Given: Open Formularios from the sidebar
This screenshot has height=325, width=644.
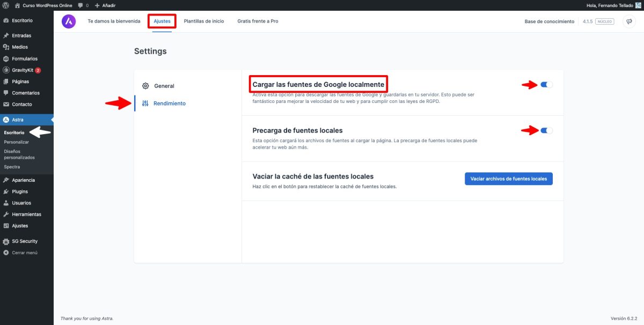Looking at the screenshot, I should pyautogui.click(x=24, y=58).
